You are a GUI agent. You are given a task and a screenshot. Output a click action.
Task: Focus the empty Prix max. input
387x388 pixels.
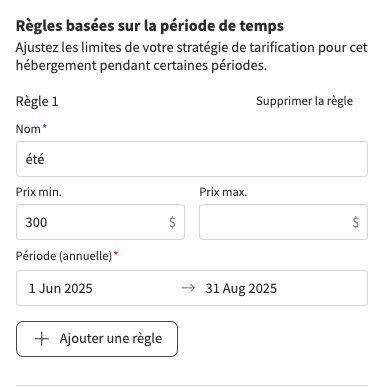point(283,222)
